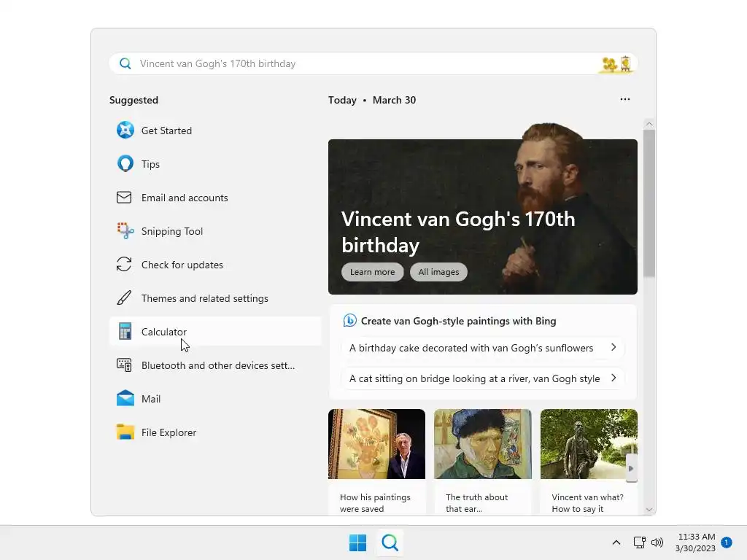Click the 'Email and accounts' label
The height and width of the screenshot is (560, 747).
[185, 198]
